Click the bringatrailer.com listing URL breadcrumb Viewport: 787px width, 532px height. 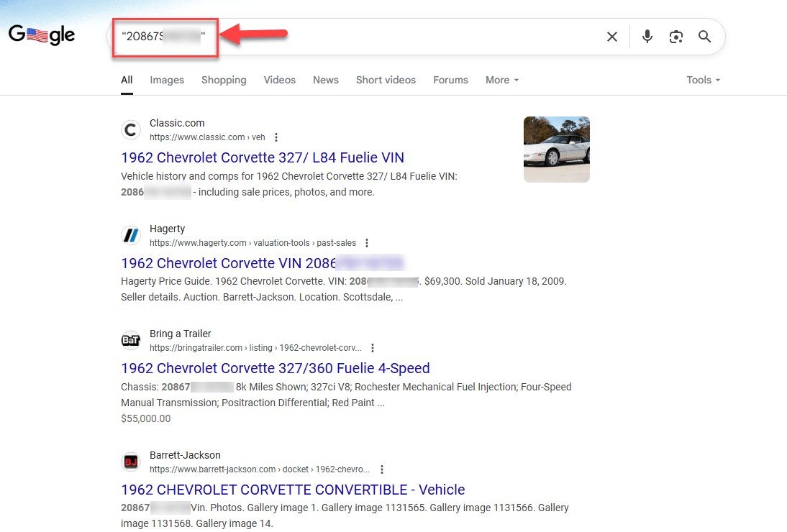click(x=255, y=348)
